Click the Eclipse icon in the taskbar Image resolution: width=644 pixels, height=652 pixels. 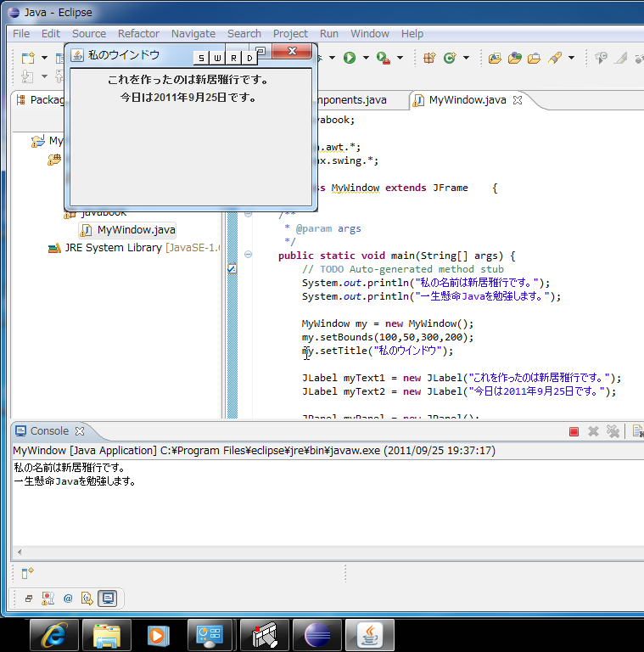click(318, 635)
